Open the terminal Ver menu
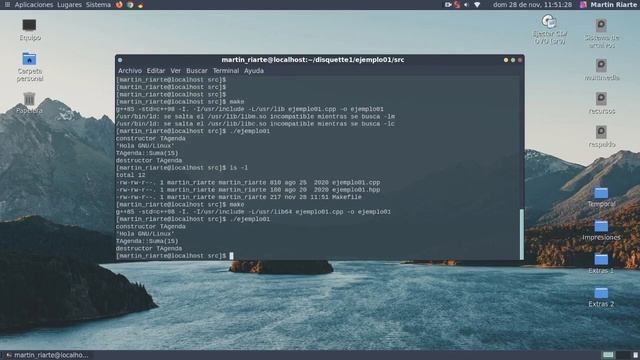This screenshot has height=360, width=640. point(176,71)
